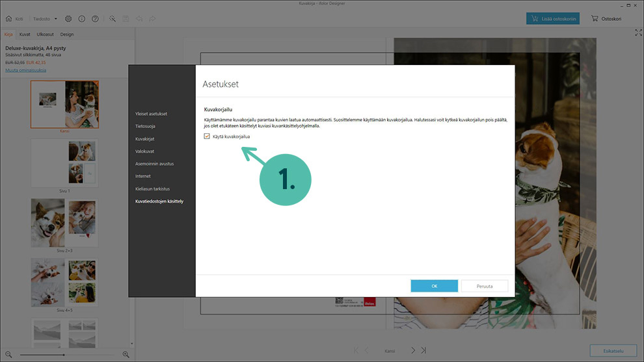644x362 pixels.
Task: Open the Ostoskori shopping cart
Action: tap(606, 18)
